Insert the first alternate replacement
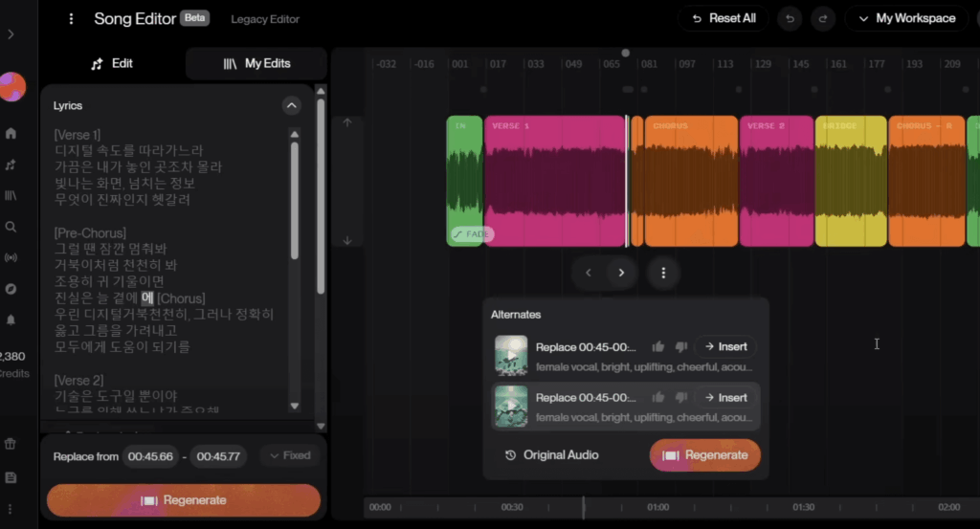Screen dimensions: 980x529 [x=725, y=346]
